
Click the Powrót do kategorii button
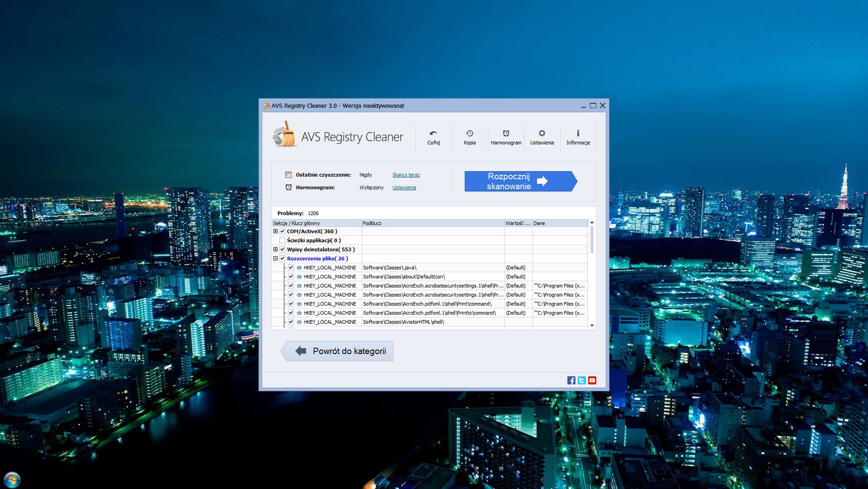tap(337, 351)
